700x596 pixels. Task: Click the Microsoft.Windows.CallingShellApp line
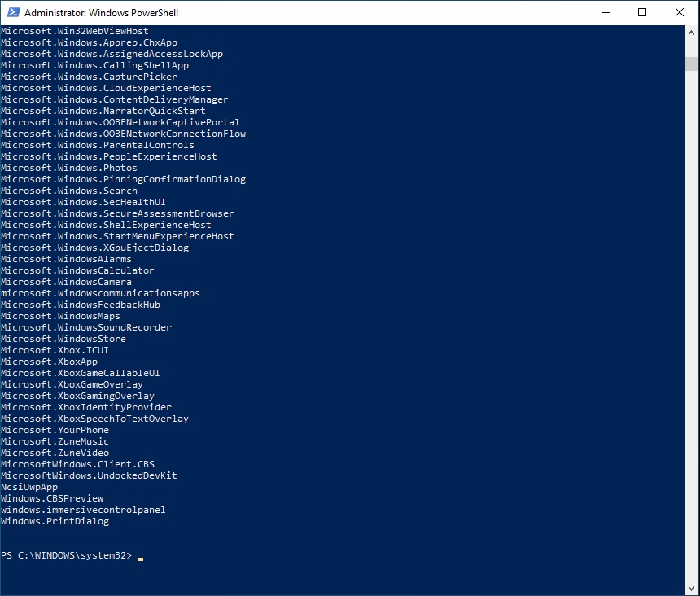(94, 65)
